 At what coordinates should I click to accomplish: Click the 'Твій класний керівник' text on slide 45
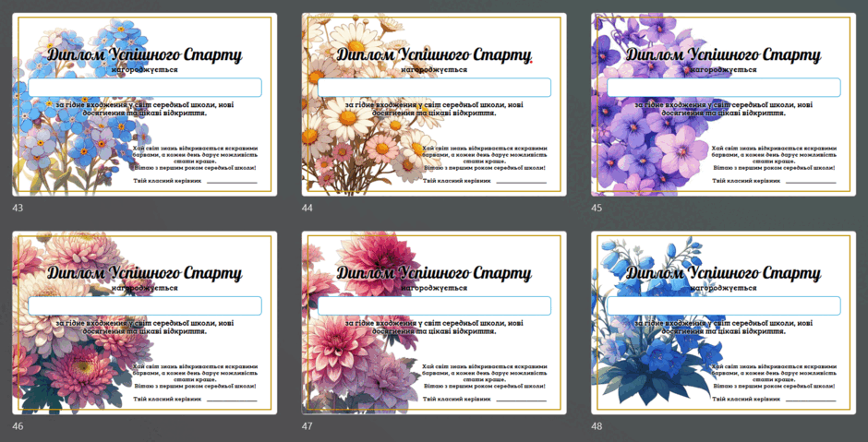[x=746, y=180]
